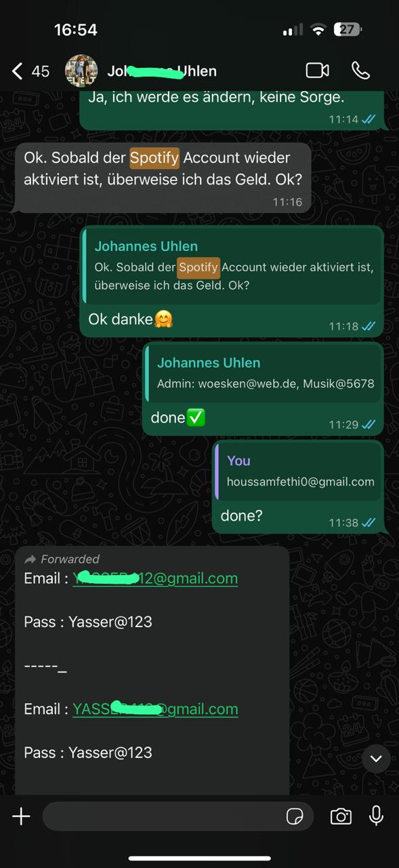Start a voice call with phone icon
399x868 pixels.
tap(360, 71)
